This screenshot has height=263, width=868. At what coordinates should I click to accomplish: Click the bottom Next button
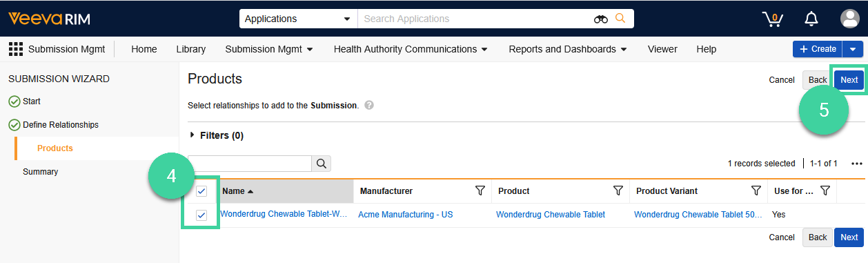coord(849,237)
